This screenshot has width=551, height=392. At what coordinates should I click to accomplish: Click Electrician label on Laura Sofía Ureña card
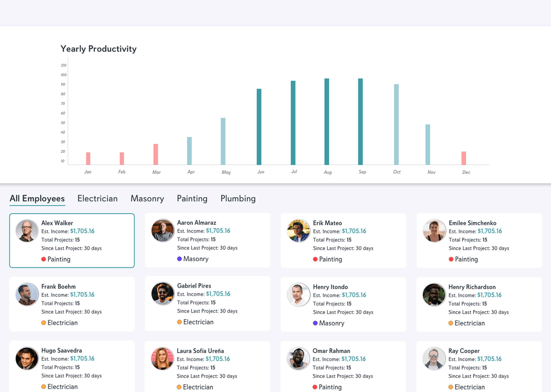(198, 387)
